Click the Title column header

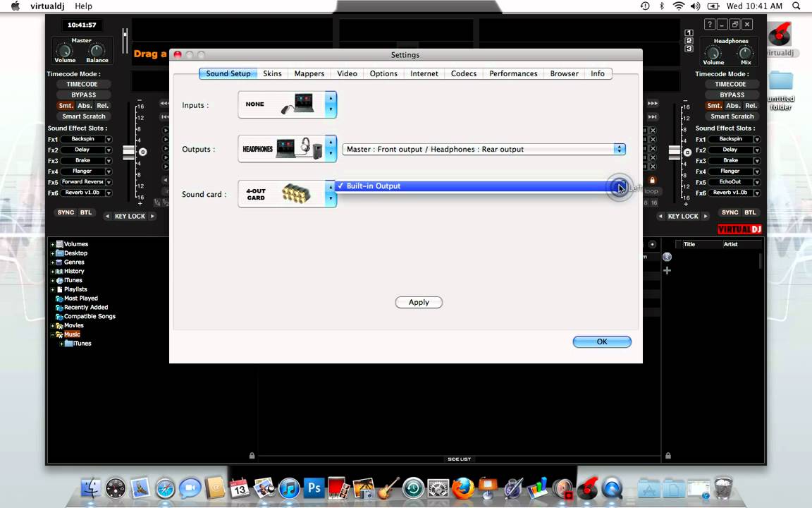pos(689,244)
